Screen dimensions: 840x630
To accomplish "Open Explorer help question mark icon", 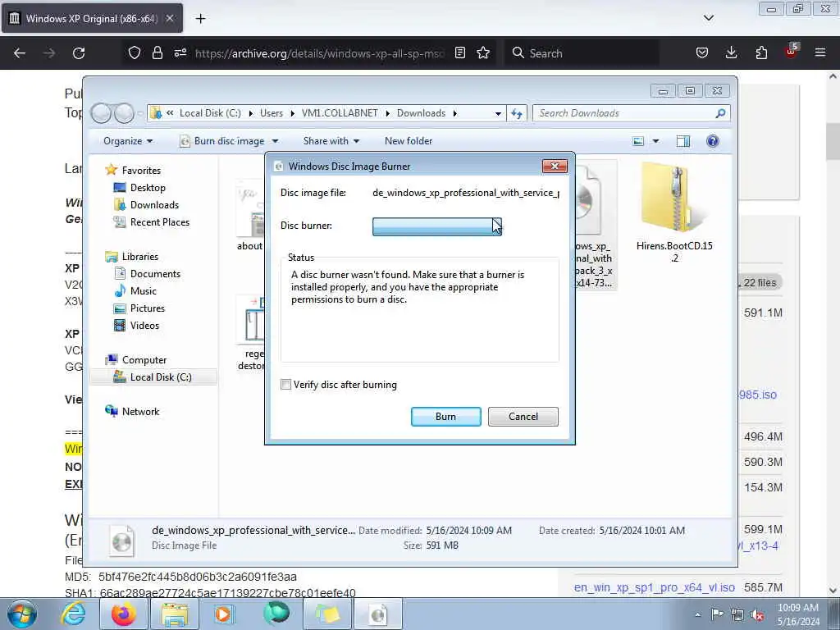I will (x=713, y=141).
